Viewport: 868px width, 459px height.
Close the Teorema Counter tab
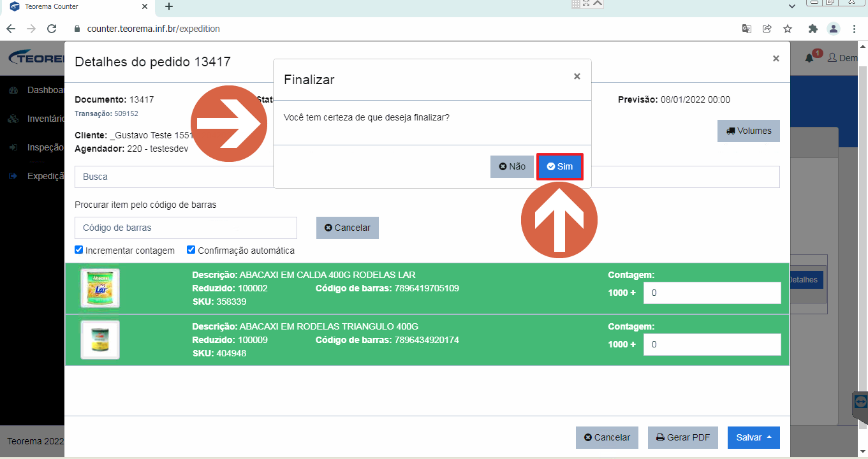click(145, 6)
